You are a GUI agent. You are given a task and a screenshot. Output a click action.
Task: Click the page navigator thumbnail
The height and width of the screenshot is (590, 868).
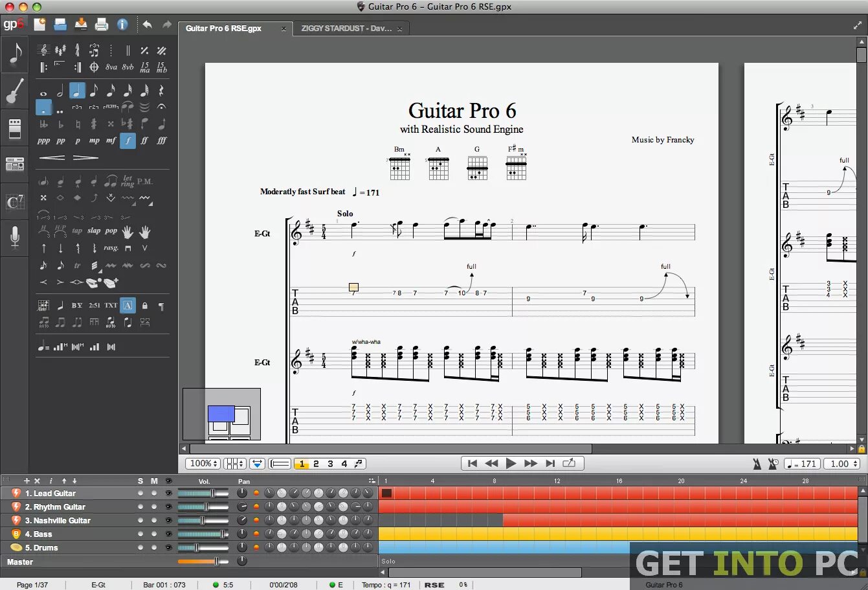click(221, 414)
